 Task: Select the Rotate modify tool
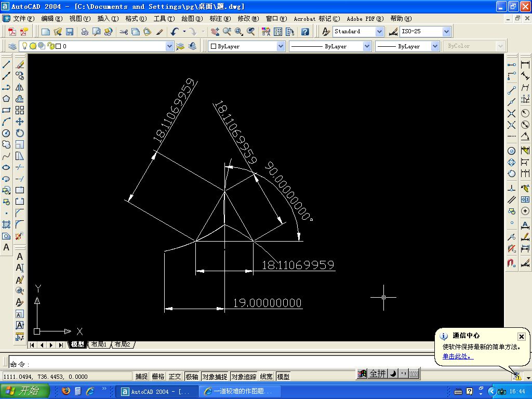pos(20,133)
